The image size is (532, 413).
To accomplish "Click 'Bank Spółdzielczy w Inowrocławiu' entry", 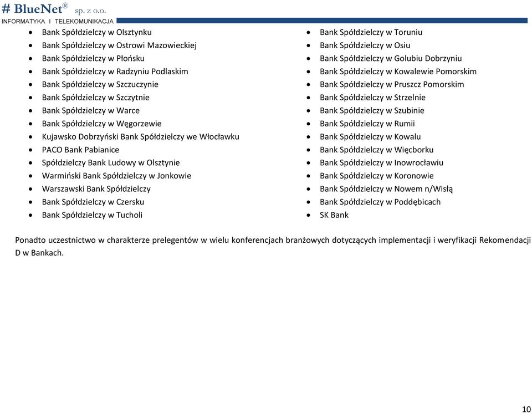I will coord(381,162).
